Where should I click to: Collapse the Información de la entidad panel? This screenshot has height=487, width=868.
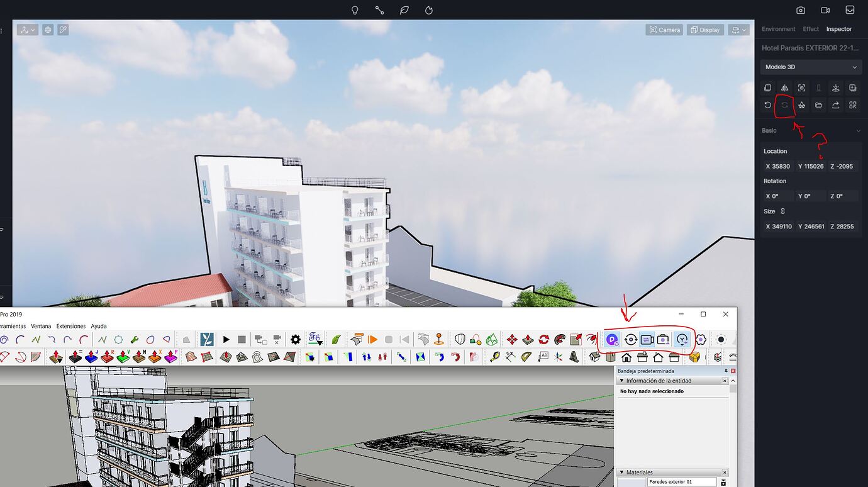622,381
